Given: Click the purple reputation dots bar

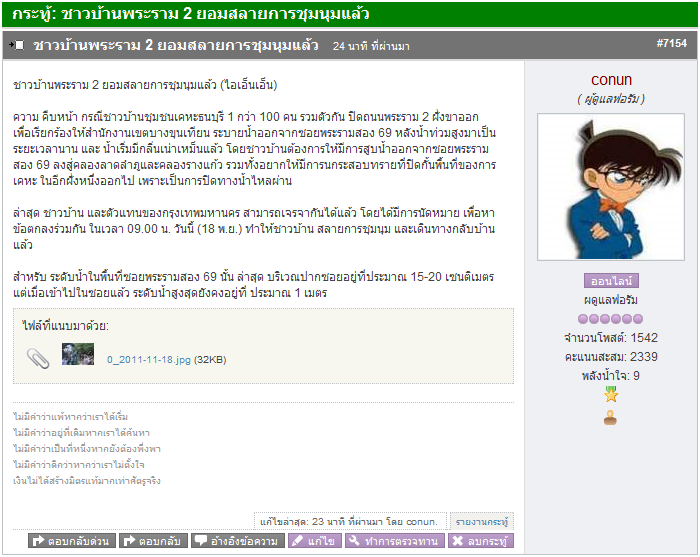Looking at the screenshot, I should point(610,319).
